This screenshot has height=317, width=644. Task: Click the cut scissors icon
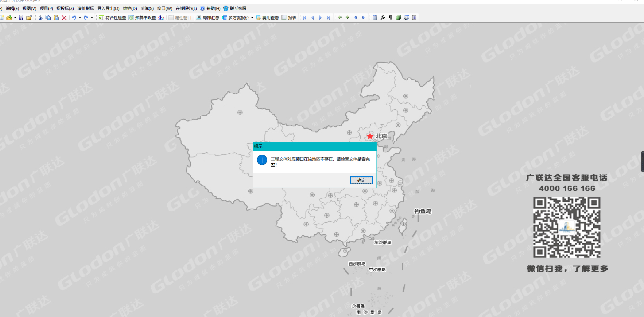(x=40, y=17)
